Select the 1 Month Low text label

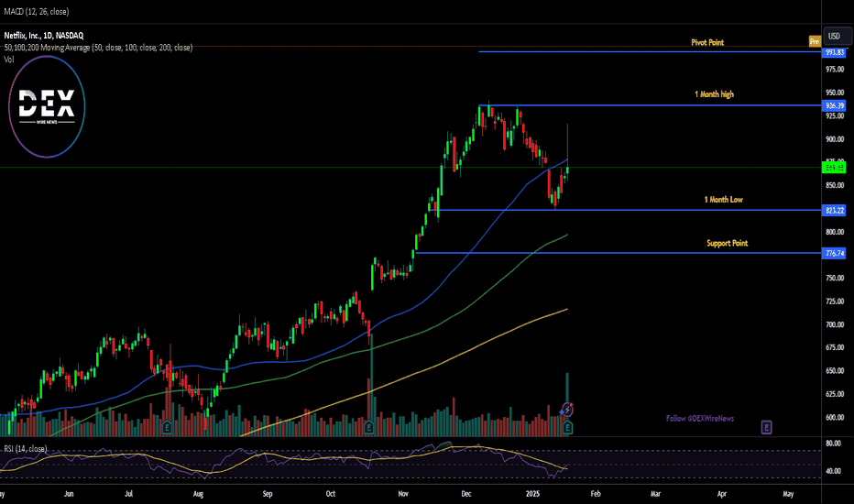click(x=723, y=200)
